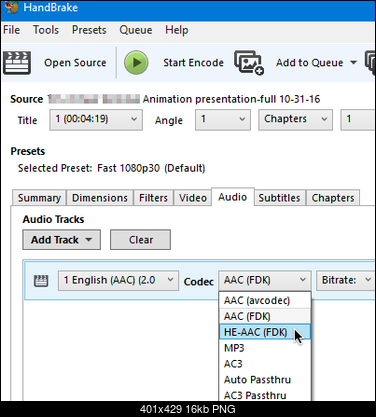Switch to the Dimensions tab
376x417 pixels.
tap(100, 198)
